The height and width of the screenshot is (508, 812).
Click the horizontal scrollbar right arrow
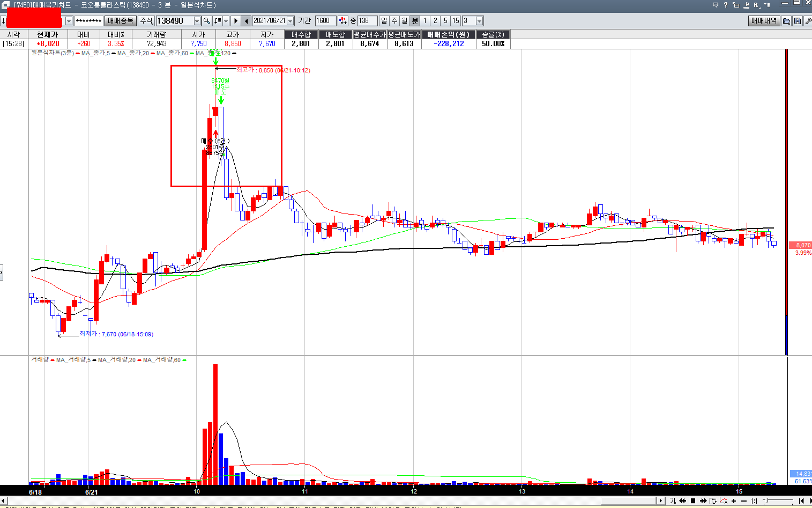(660, 501)
